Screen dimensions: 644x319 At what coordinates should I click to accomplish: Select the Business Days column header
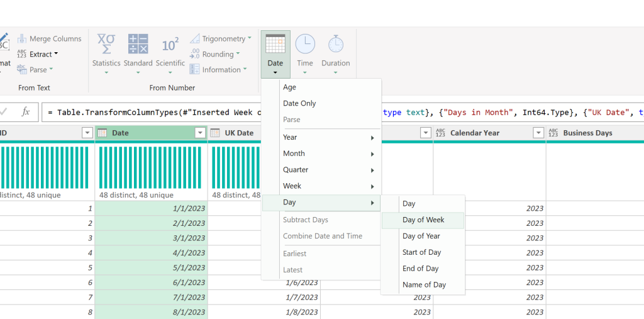595,133
